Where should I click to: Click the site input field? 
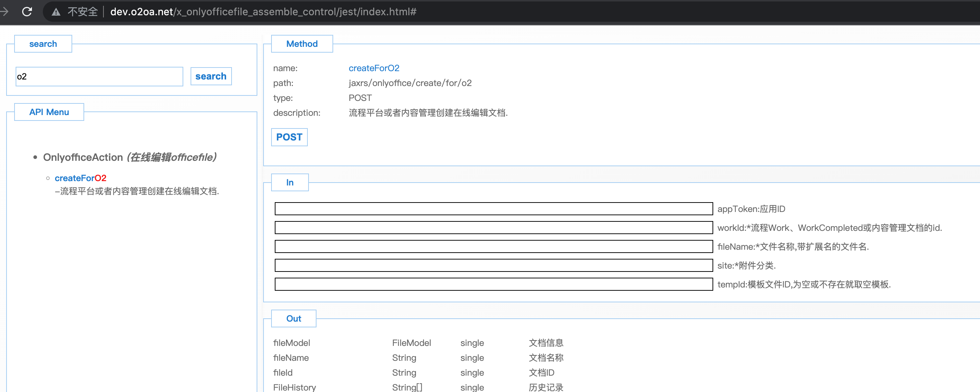click(493, 265)
